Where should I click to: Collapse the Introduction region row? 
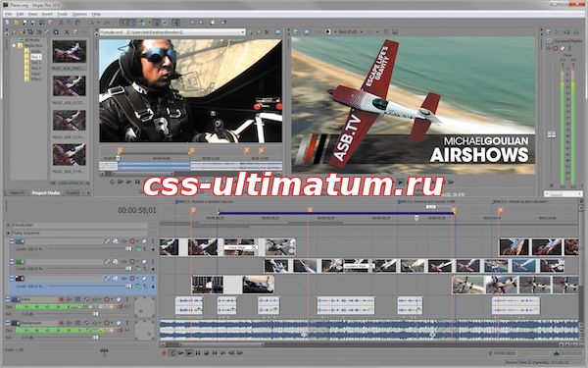point(8,225)
